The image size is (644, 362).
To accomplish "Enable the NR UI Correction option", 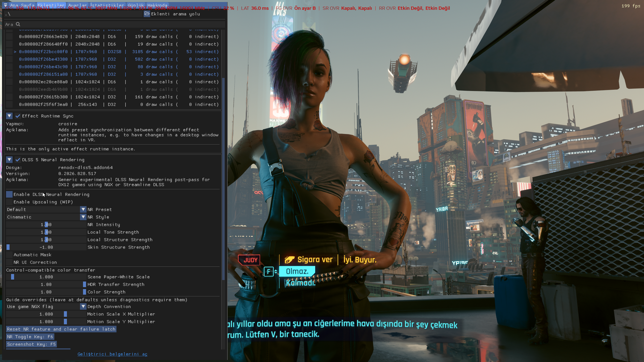I will tap(9, 262).
